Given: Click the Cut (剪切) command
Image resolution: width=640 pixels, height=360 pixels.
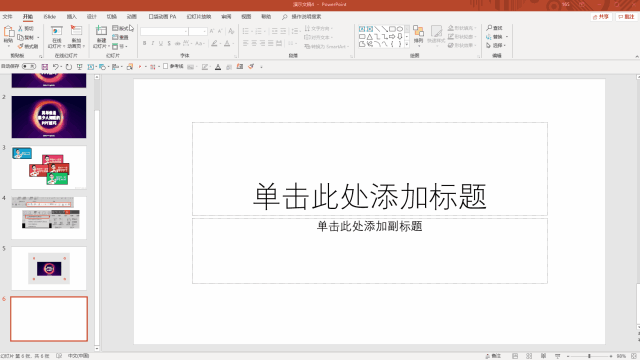Looking at the screenshot, I should pyautogui.click(x=26, y=29).
